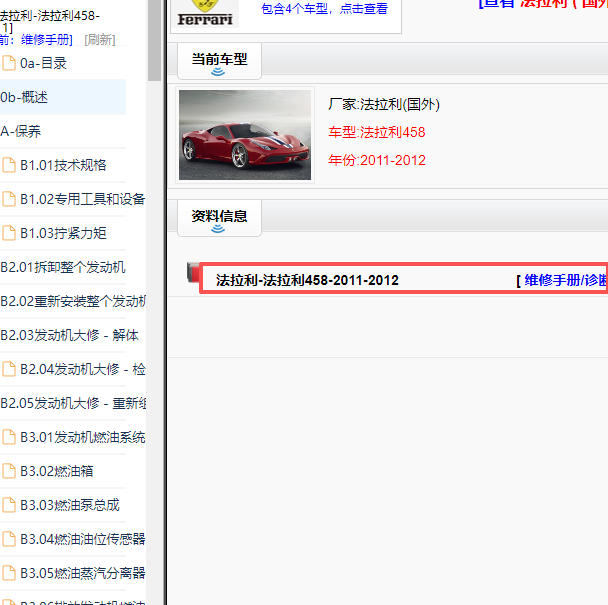This screenshot has height=605, width=608.
Task: Open B2.01拆卸整个发动机 entry
Action: 63,267
